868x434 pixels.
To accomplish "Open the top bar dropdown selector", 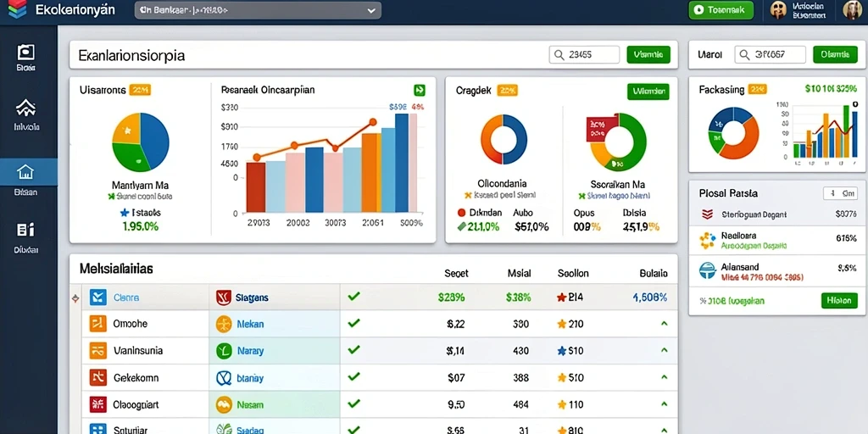I will [x=258, y=10].
